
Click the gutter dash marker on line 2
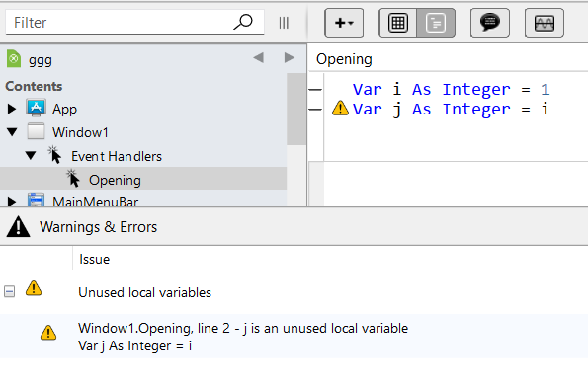315,110
